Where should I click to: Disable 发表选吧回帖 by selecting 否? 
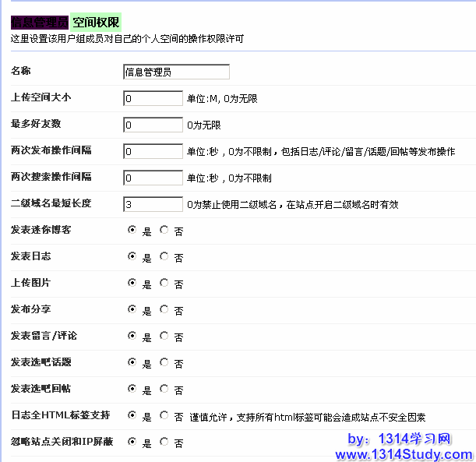tap(164, 390)
